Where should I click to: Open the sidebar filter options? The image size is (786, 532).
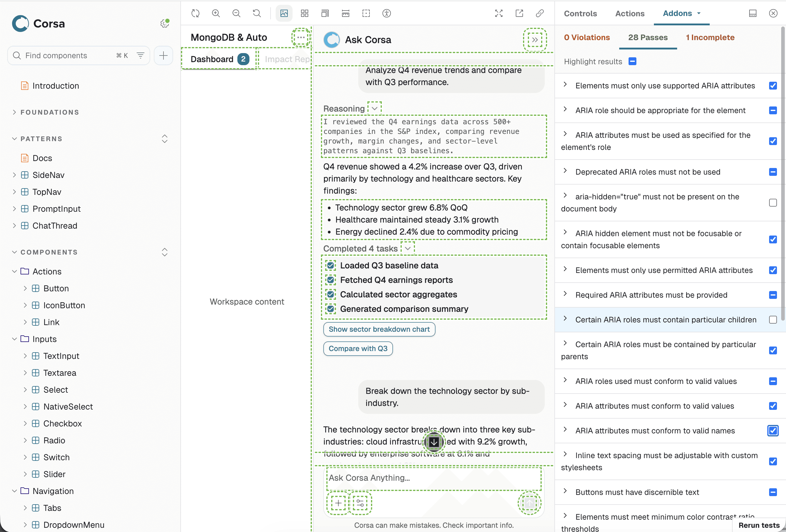tap(141, 55)
